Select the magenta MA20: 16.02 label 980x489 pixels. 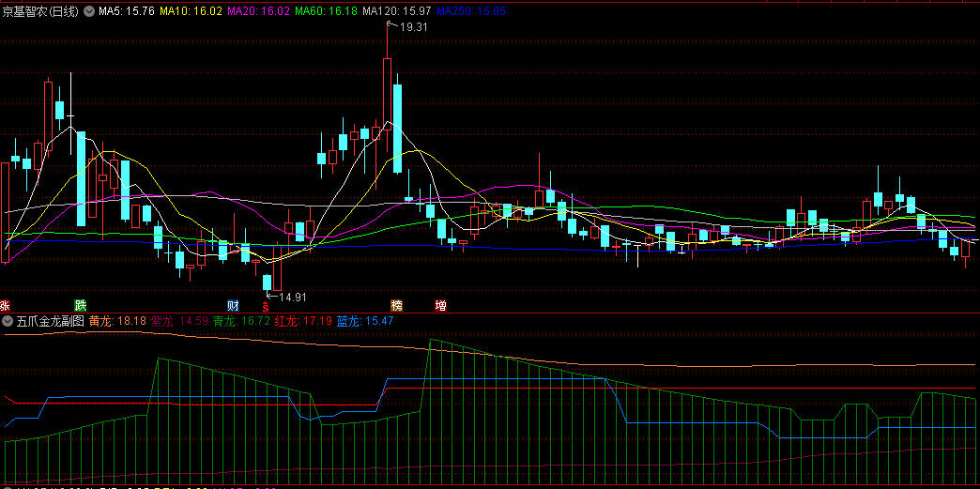[259, 10]
